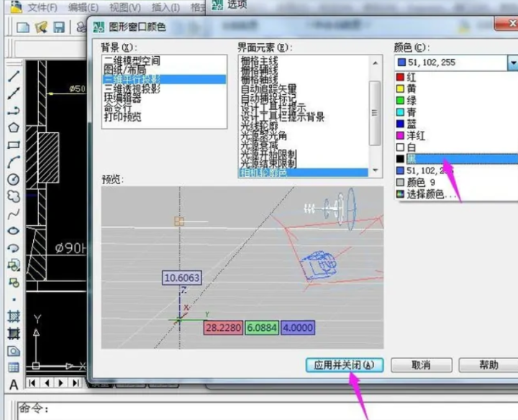The height and width of the screenshot is (420, 518).
Task: Click the Insert Block tool
Action: 14,265
